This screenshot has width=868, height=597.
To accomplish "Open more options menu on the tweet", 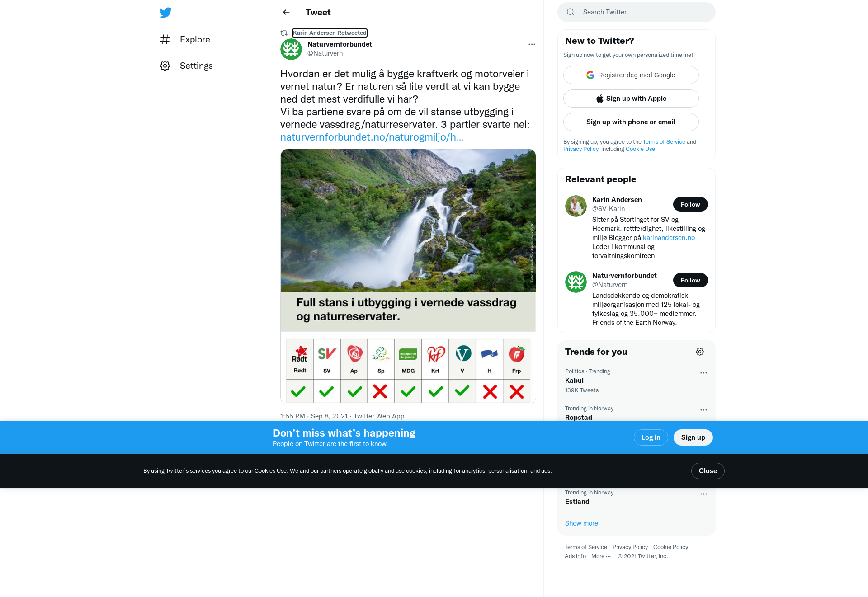I will pos(532,44).
